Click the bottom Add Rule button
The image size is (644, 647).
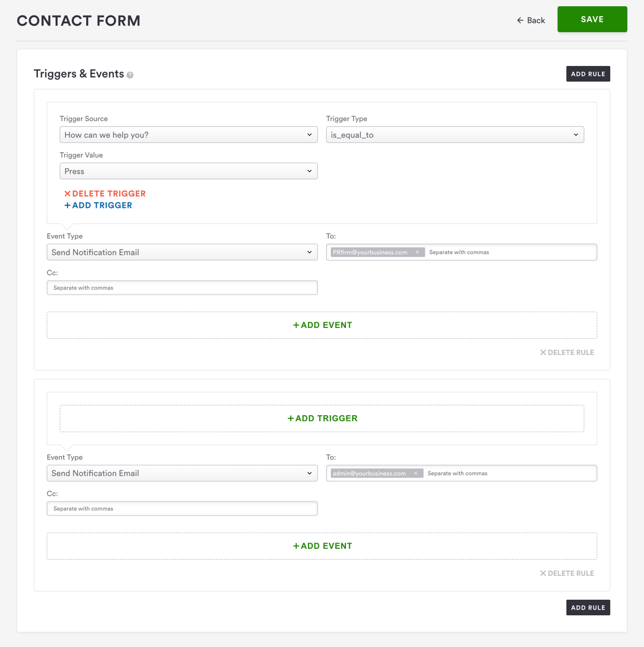[x=588, y=608]
